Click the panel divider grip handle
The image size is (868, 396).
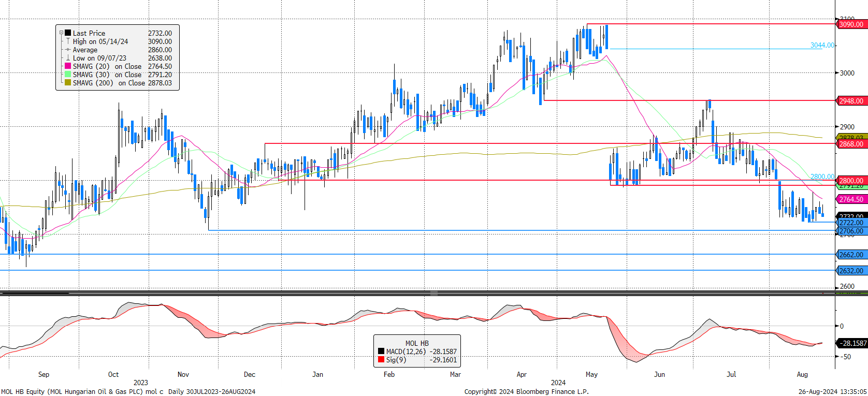click(x=434, y=293)
